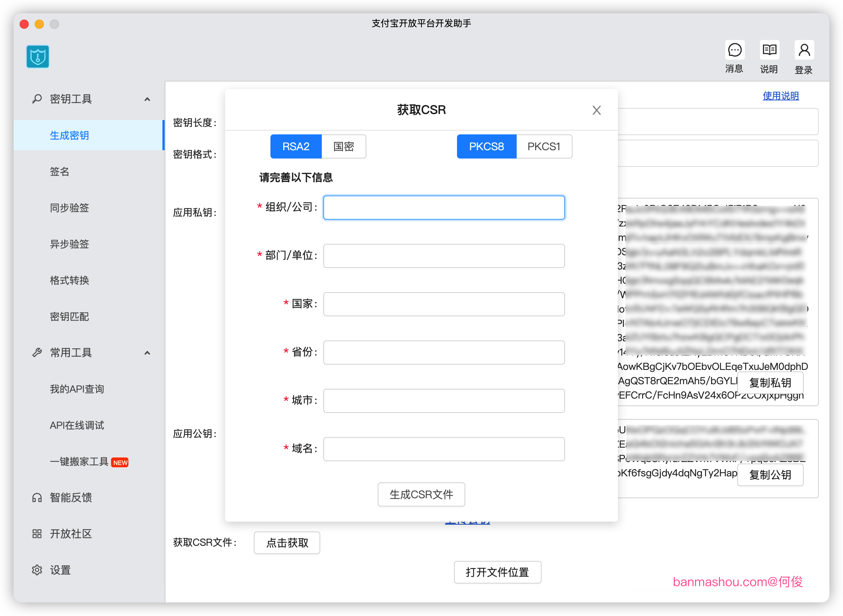This screenshot has width=843, height=616.
Task: Open 生成密钥 in the sidebar
Action: (x=88, y=135)
